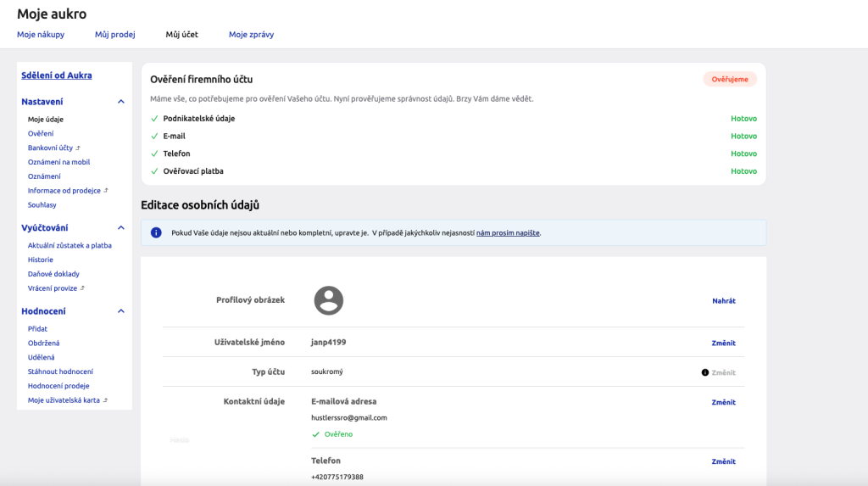Viewport: 868px width, 486px height.
Task: Collapse the Vyúčtování section chevron
Action: [x=121, y=228]
